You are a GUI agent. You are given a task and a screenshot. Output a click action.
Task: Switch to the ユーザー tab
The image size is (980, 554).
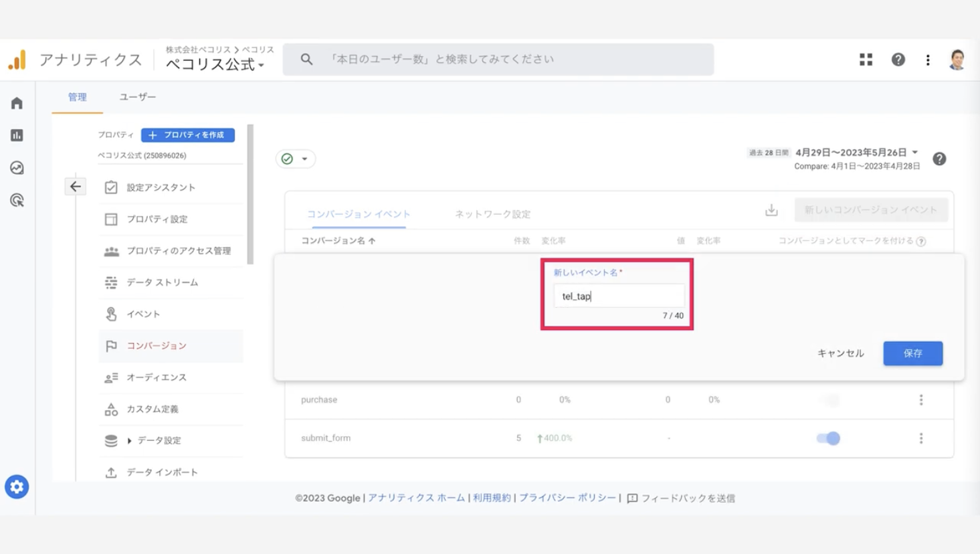(x=138, y=97)
